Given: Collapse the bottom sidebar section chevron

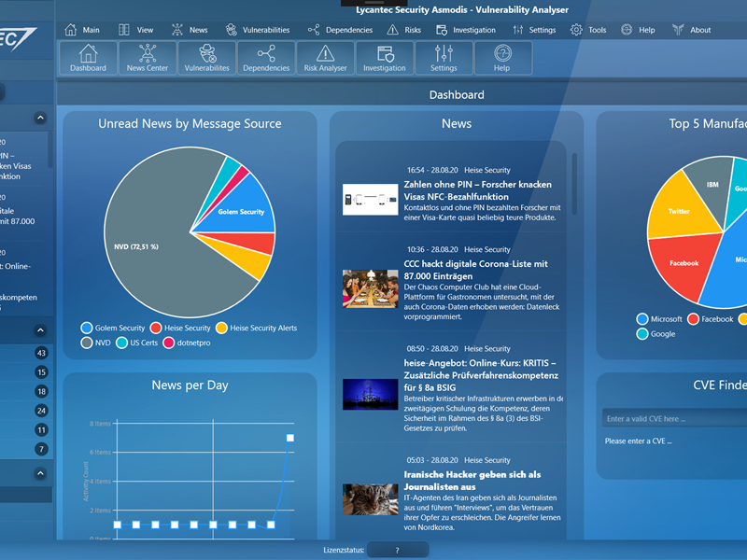Looking at the screenshot, I should (40, 473).
